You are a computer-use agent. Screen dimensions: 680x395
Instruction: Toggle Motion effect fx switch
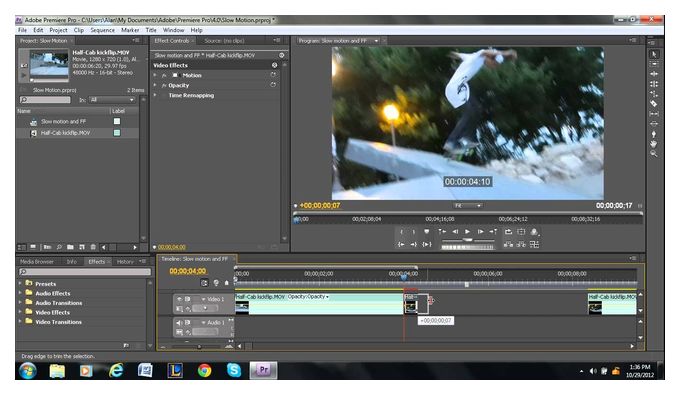tap(164, 75)
